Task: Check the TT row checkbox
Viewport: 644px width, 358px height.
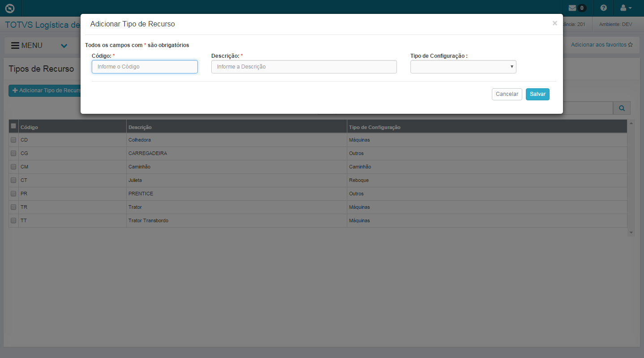Action: 13,220
